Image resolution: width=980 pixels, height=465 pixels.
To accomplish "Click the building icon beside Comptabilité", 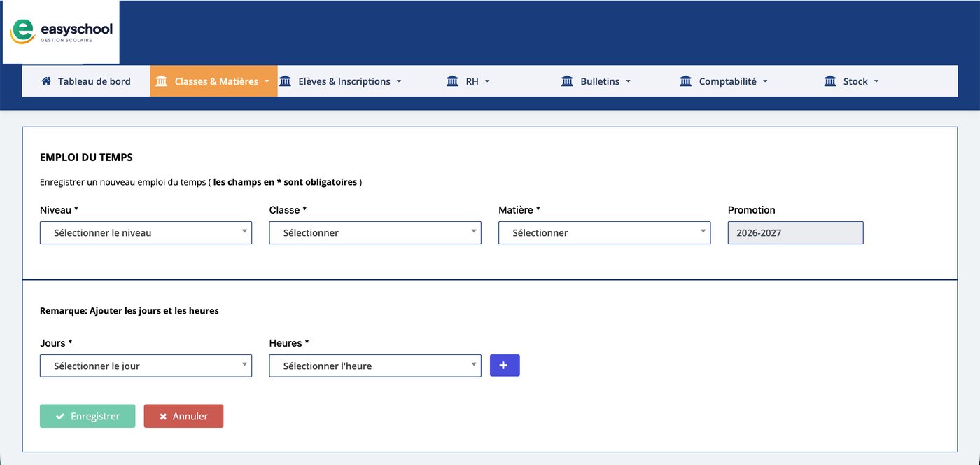I will (685, 81).
